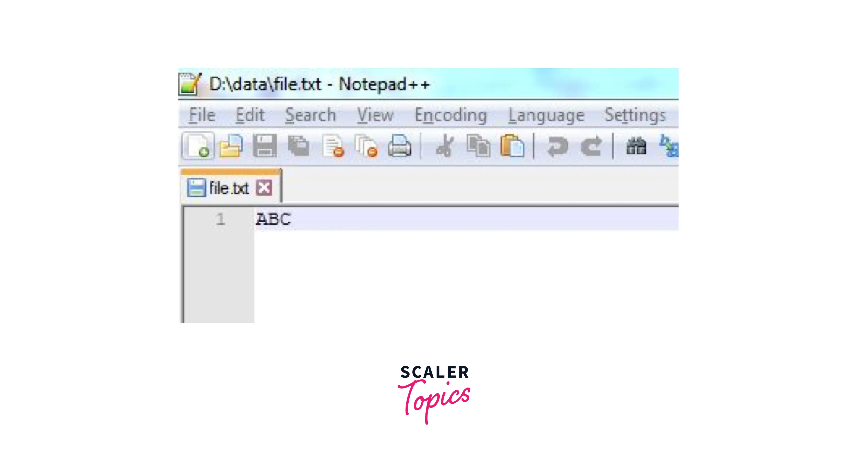
Task: Close the current document via toolbar icon
Action: (333, 146)
